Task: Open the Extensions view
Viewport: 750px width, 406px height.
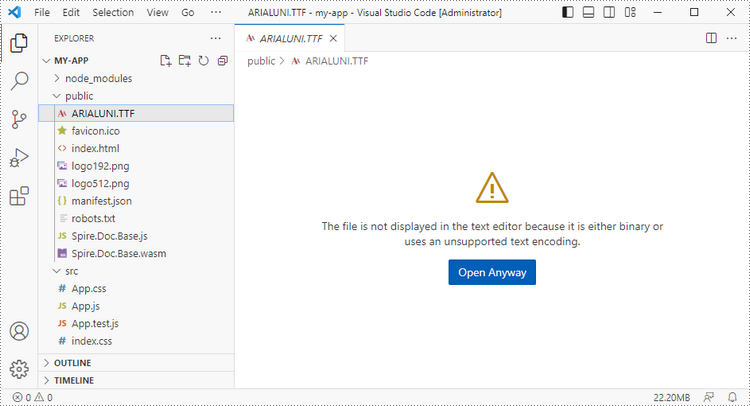Action: (x=19, y=197)
